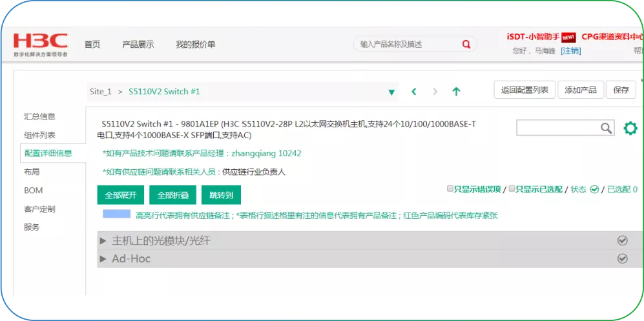This screenshot has width=644, height=321.
Task: Select the 服务 sidebar tab
Action: pyautogui.click(x=32, y=227)
